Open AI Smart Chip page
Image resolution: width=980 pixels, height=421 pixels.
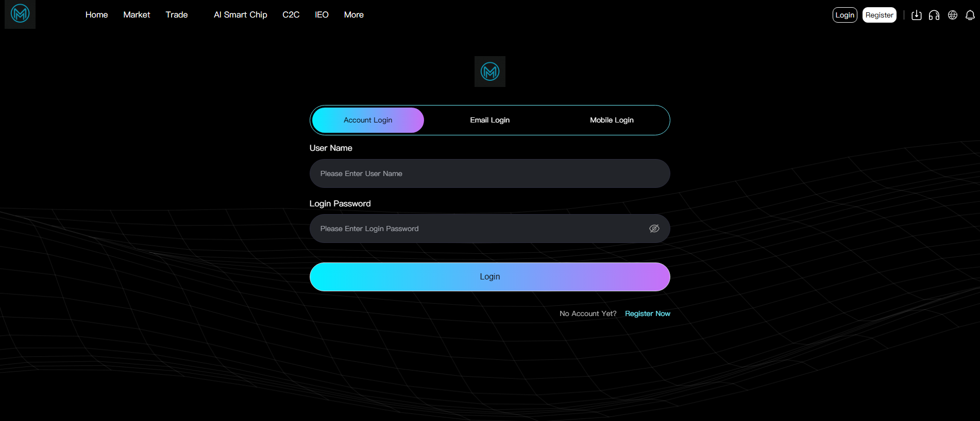coord(241,15)
